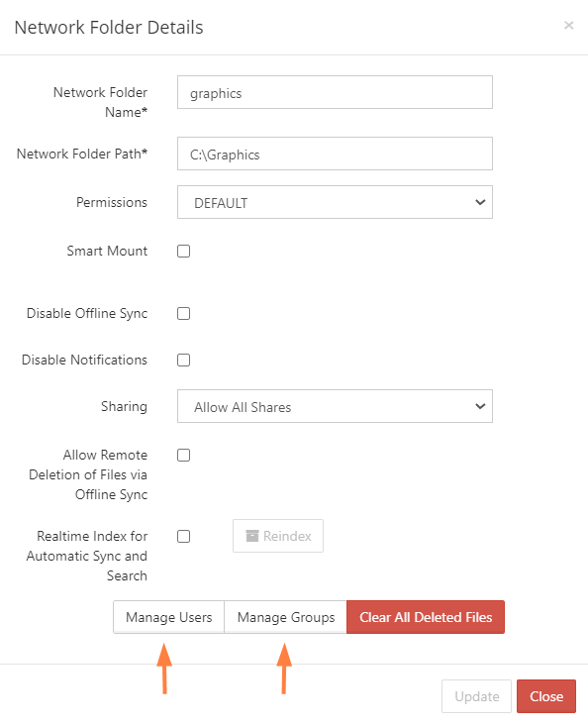The height and width of the screenshot is (726, 588).
Task: Close dialog with the X icon
Action: click(568, 26)
